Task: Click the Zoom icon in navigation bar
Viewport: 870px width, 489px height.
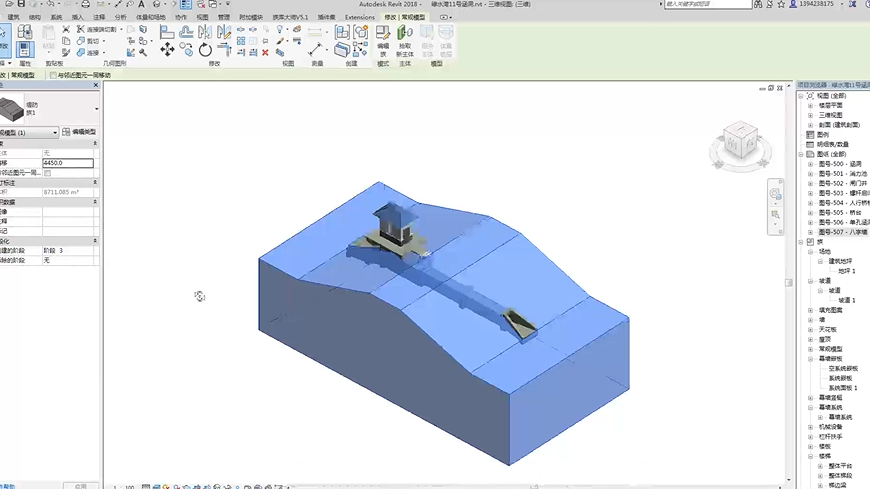Action: [775, 215]
